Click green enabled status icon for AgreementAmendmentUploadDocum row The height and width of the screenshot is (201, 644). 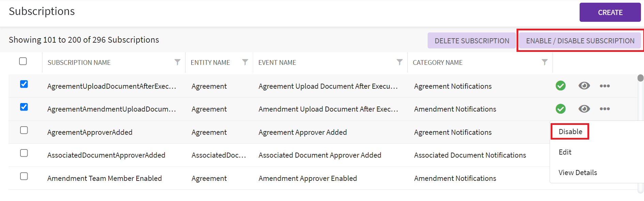[561, 109]
